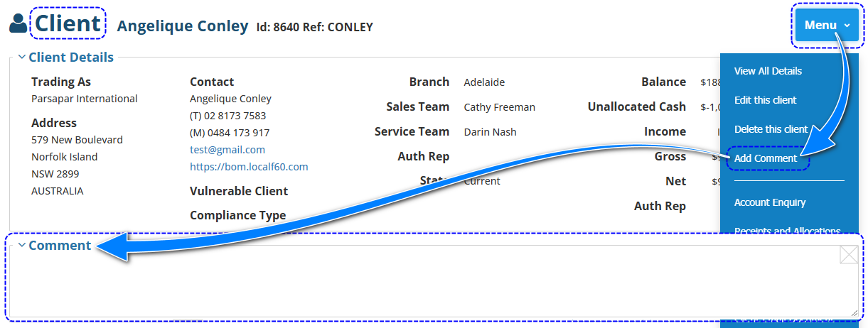Click the Client page heading
The height and width of the screenshot is (328, 868).
(x=68, y=24)
